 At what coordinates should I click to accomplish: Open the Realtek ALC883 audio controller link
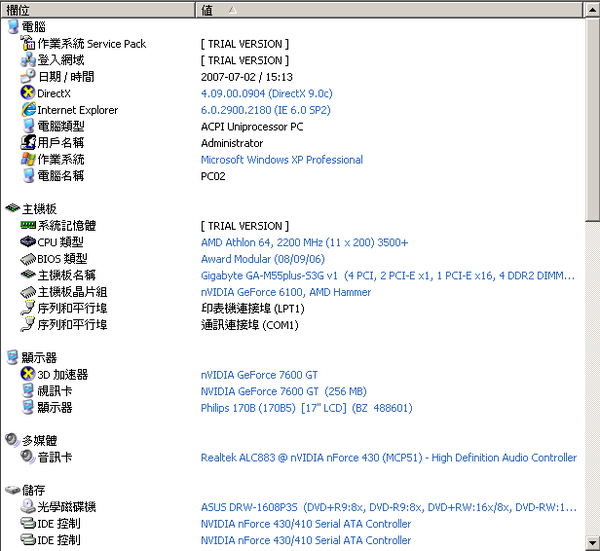tap(389, 457)
